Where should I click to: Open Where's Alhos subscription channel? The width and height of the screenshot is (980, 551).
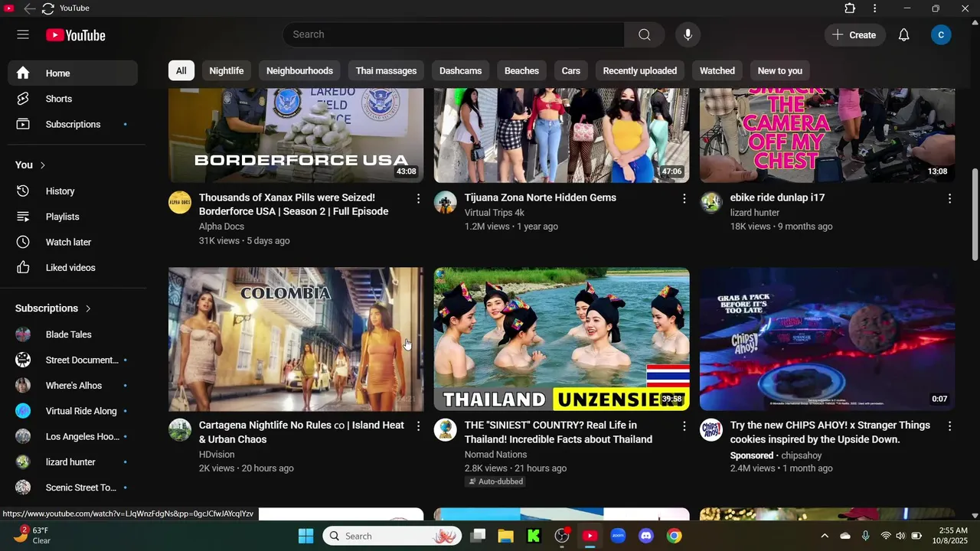point(73,386)
